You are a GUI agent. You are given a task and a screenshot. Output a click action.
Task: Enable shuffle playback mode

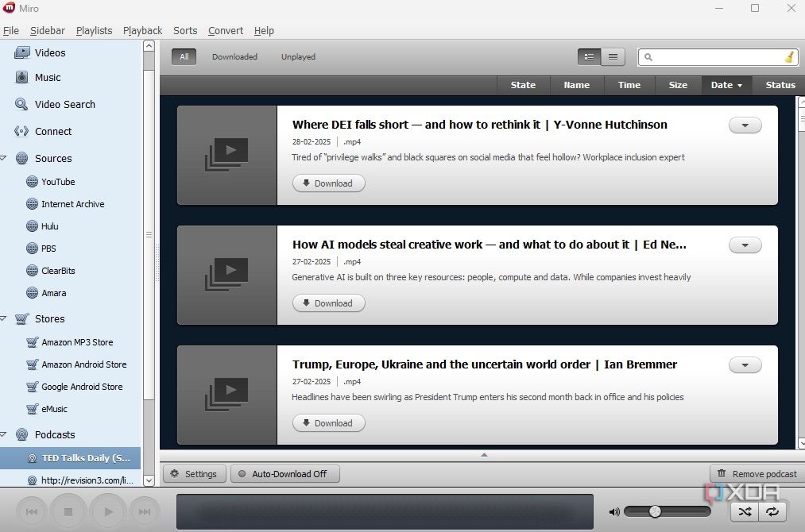coord(744,512)
